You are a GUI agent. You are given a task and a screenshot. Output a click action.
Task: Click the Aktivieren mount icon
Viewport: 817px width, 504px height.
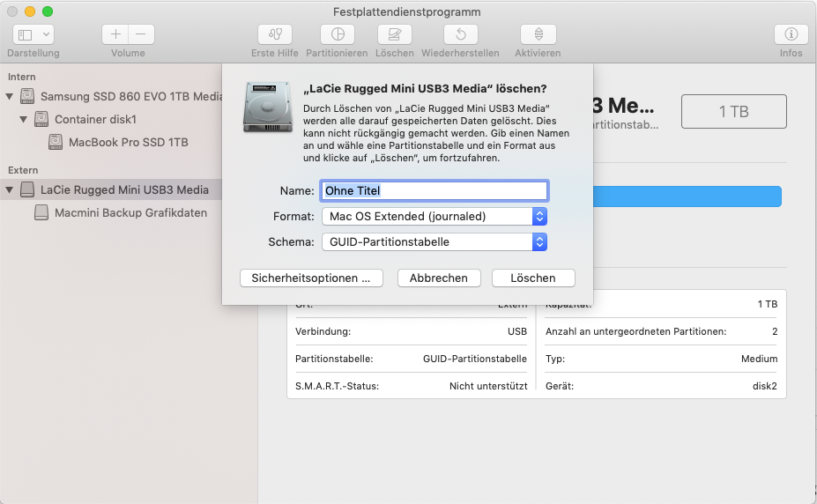tap(538, 35)
